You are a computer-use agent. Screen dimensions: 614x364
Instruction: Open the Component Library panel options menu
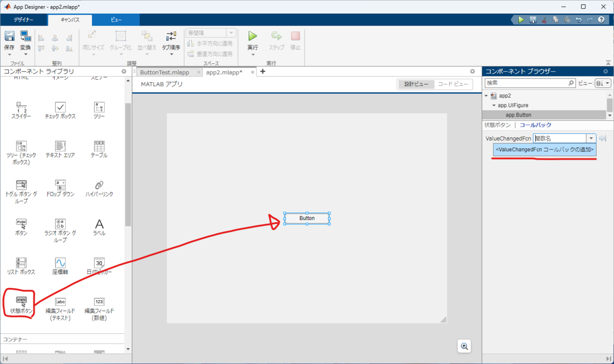[x=124, y=72]
